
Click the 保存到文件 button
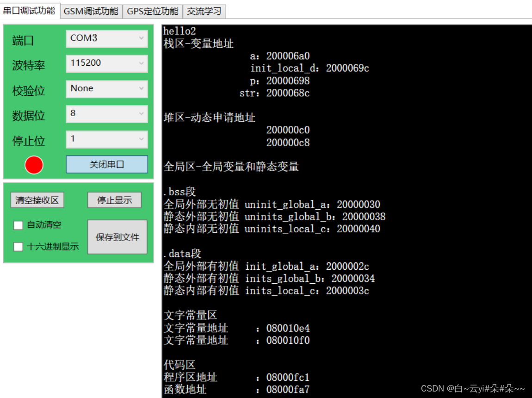(x=118, y=237)
